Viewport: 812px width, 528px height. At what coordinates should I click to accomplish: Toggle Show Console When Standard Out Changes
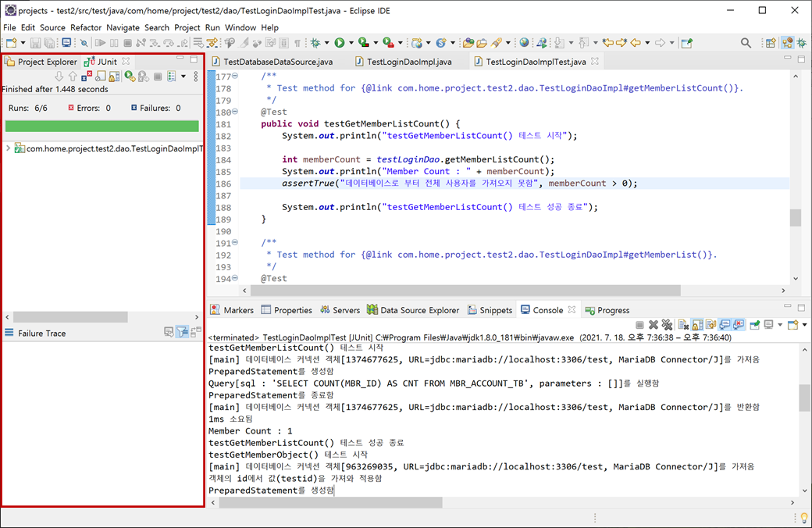click(x=725, y=325)
